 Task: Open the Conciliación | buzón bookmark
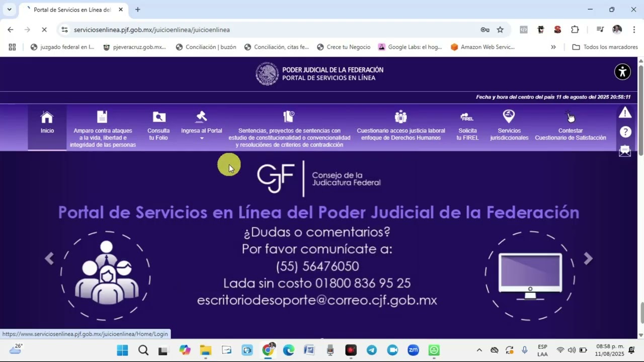(206, 47)
